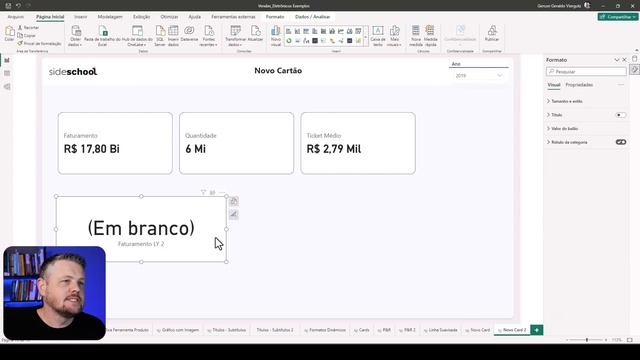Viewport: 640px width, 360px height.
Task: Expand the Título section
Action: click(554, 115)
